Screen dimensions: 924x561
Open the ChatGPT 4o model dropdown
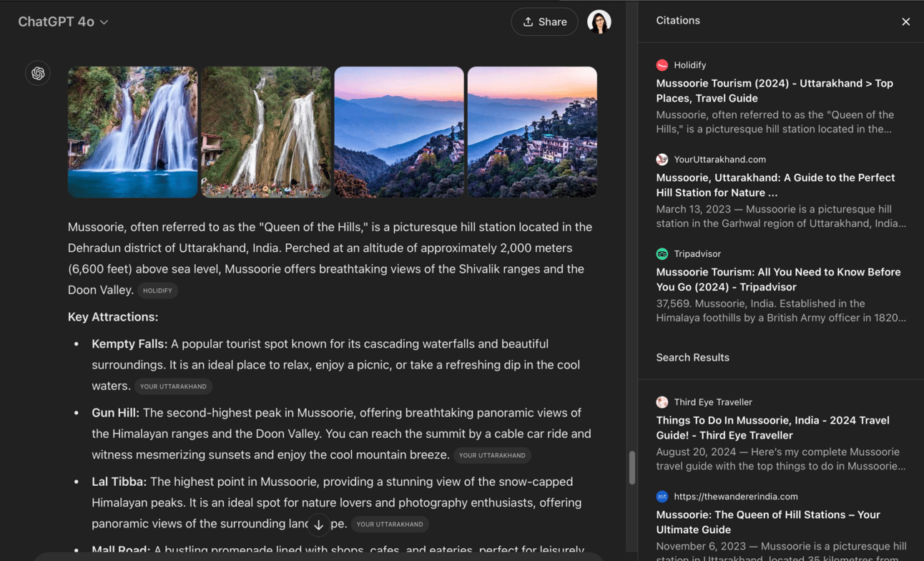tap(63, 21)
